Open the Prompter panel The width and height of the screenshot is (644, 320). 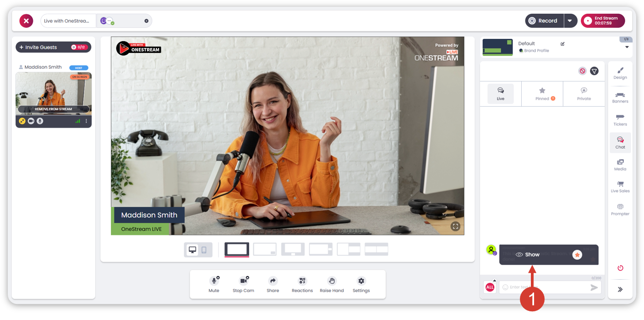point(620,210)
